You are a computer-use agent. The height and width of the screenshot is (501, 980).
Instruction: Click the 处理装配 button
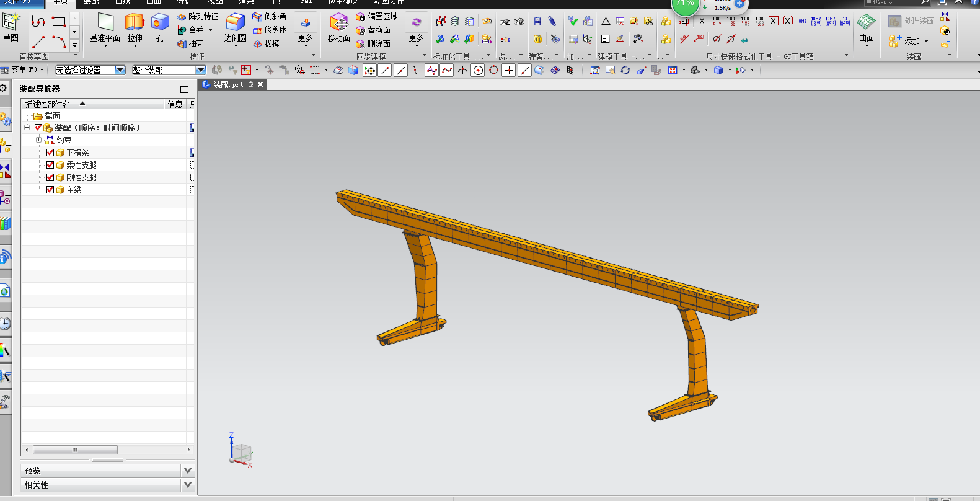point(911,20)
